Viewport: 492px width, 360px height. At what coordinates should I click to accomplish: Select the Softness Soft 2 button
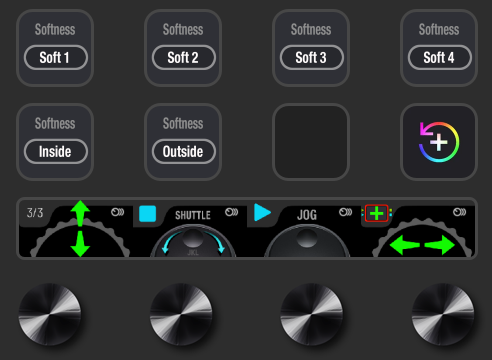[x=183, y=48]
